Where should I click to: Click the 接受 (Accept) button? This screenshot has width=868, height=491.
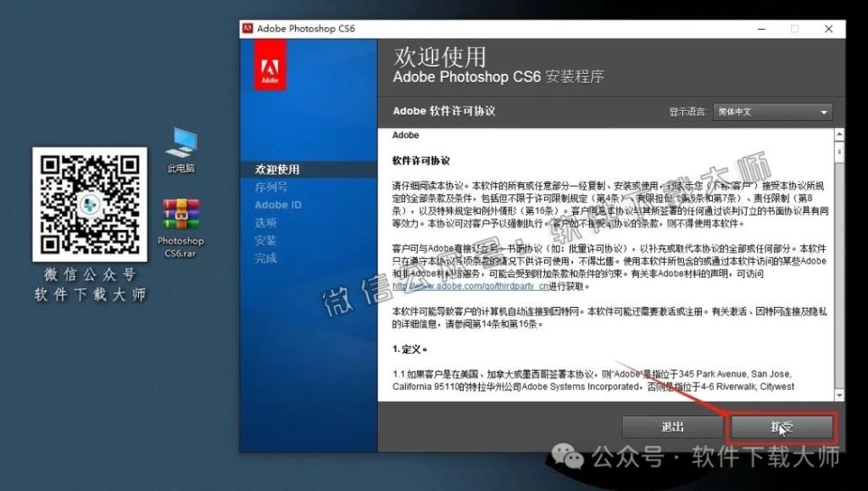(781, 427)
